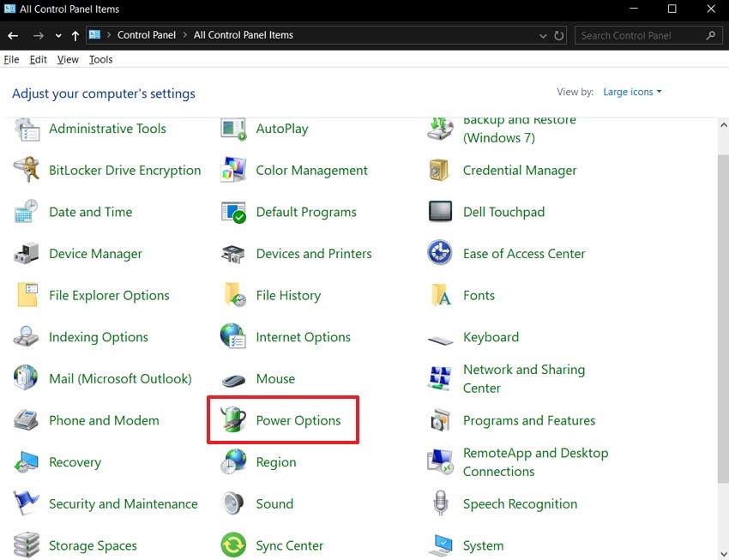Image resolution: width=729 pixels, height=560 pixels.
Task: Expand the chevron before Control Panel breadcrumb
Action: 109,35
